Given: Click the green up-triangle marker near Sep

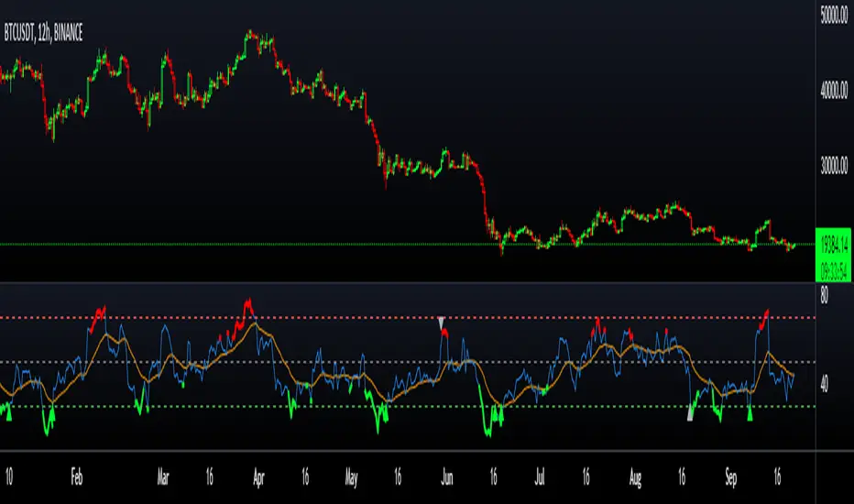Looking at the screenshot, I should pos(751,415).
